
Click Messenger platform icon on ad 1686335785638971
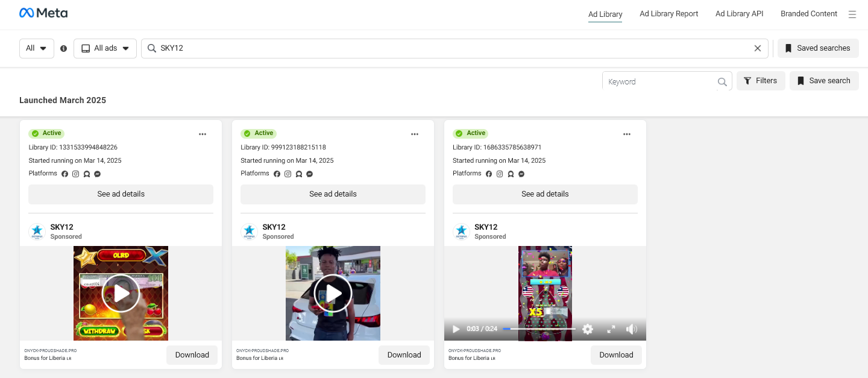(521, 174)
